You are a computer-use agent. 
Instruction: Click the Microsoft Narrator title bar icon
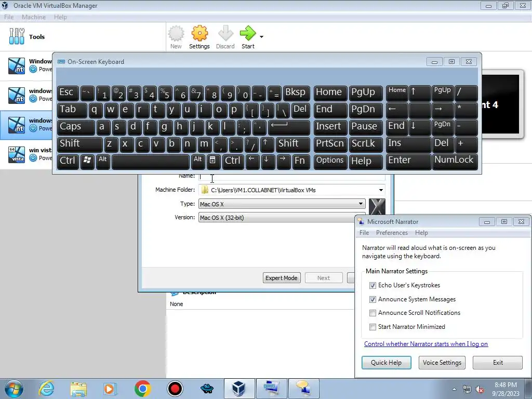click(x=361, y=221)
